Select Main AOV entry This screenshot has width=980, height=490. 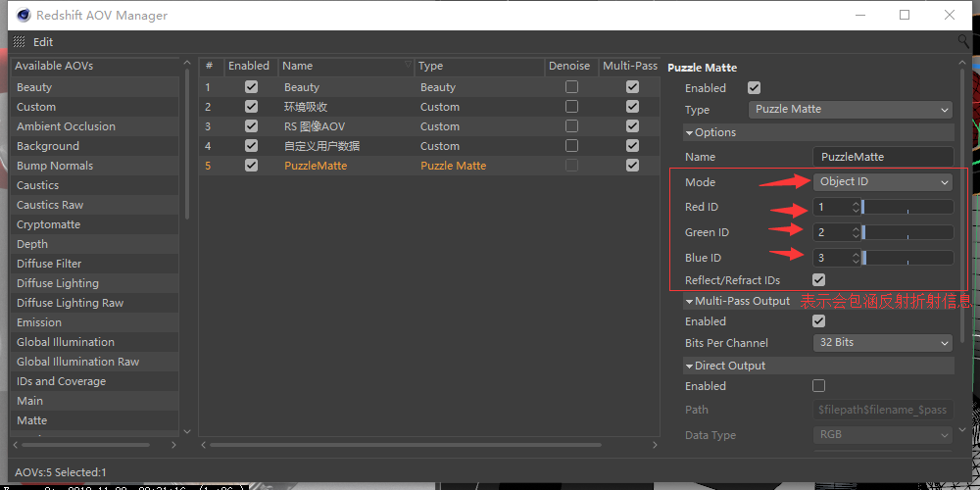pos(95,401)
